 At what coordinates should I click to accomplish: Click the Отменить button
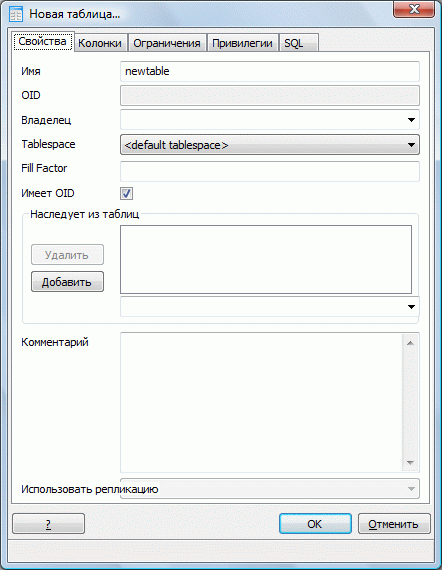[x=394, y=523]
